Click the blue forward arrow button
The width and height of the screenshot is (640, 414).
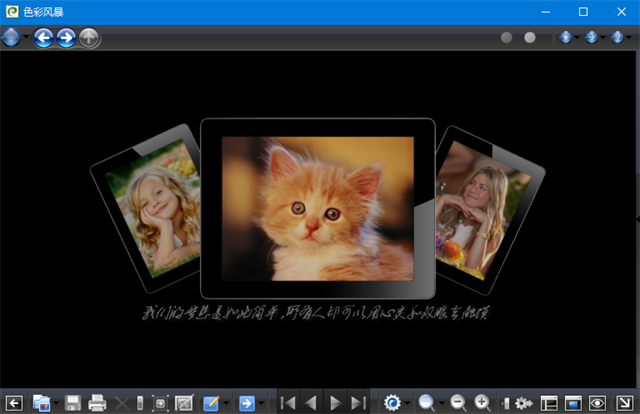(66, 38)
